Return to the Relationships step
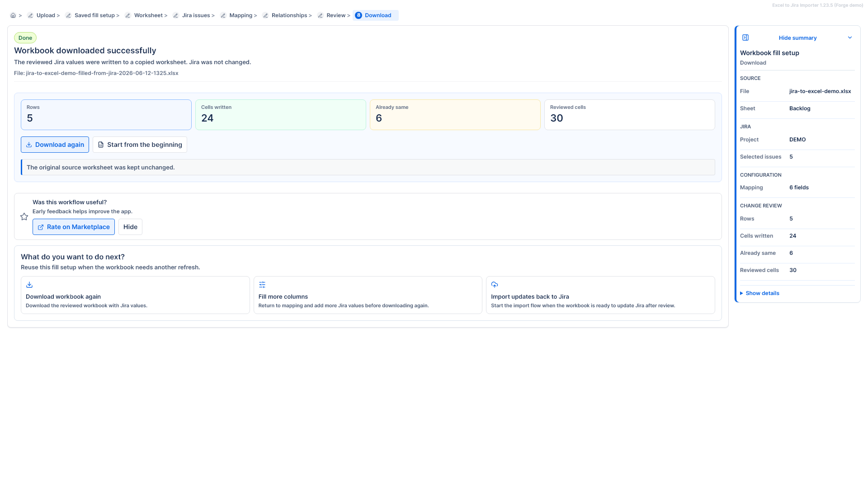The width and height of the screenshot is (868, 488). (x=289, y=15)
